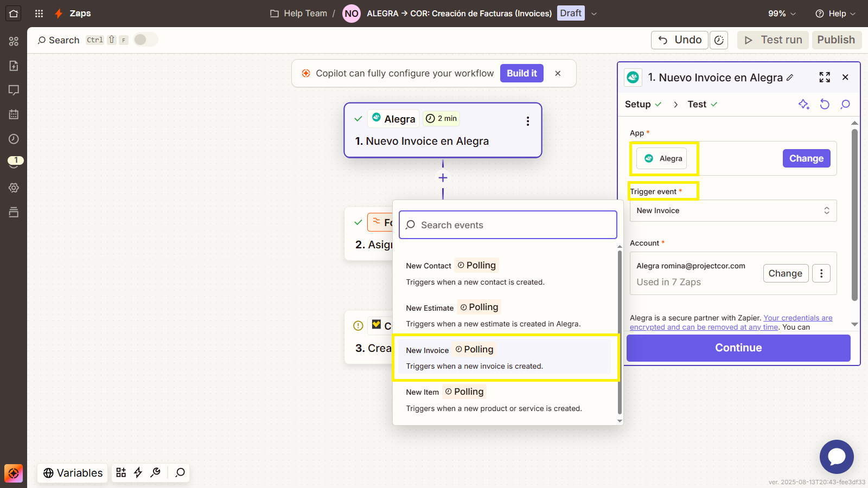Select the New Invoice trigger event
This screenshot has width=868, height=488.
click(x=505, y=357)
